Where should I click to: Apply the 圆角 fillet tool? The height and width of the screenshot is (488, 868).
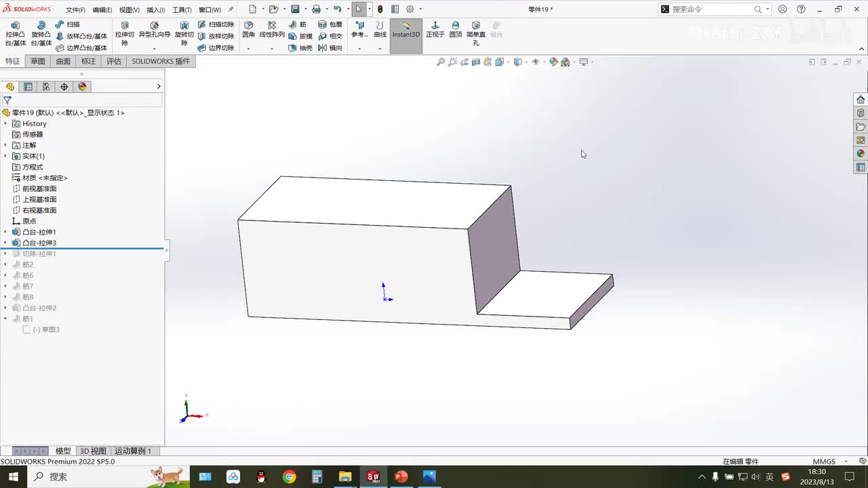click(248, 30)
